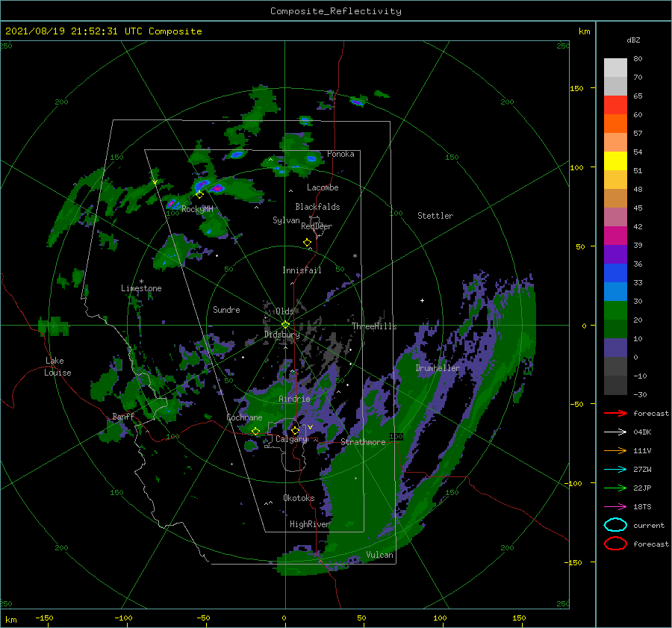Click the Composite_Reflectivity title text

point(335,11)
